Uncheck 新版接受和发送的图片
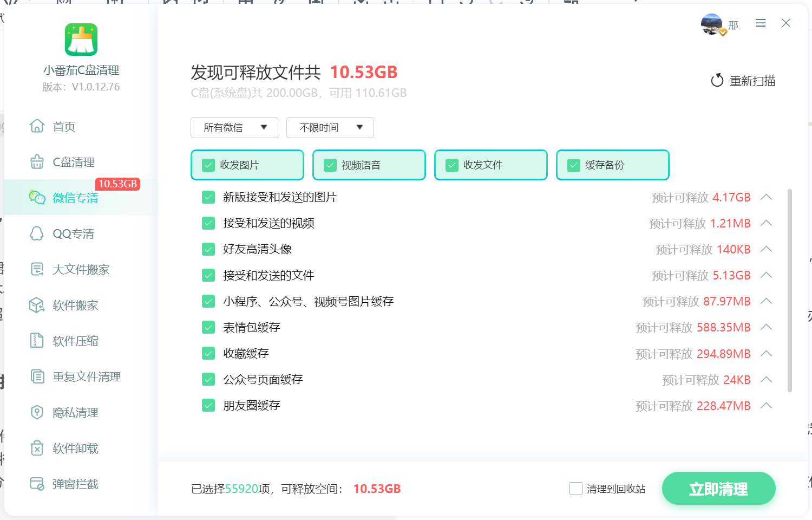Image resolution: width=812 pixels, height=520 pixels. pos(208,197)
